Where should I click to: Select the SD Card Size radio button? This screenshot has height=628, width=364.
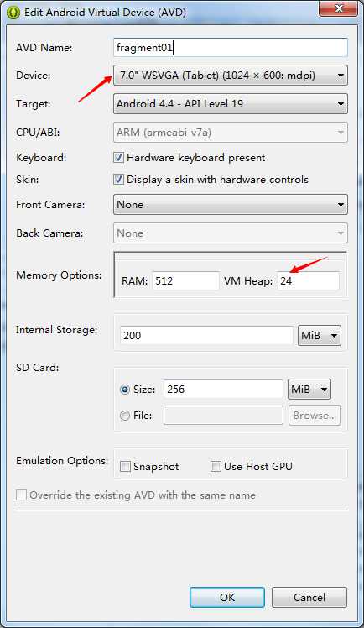[125, 390]
